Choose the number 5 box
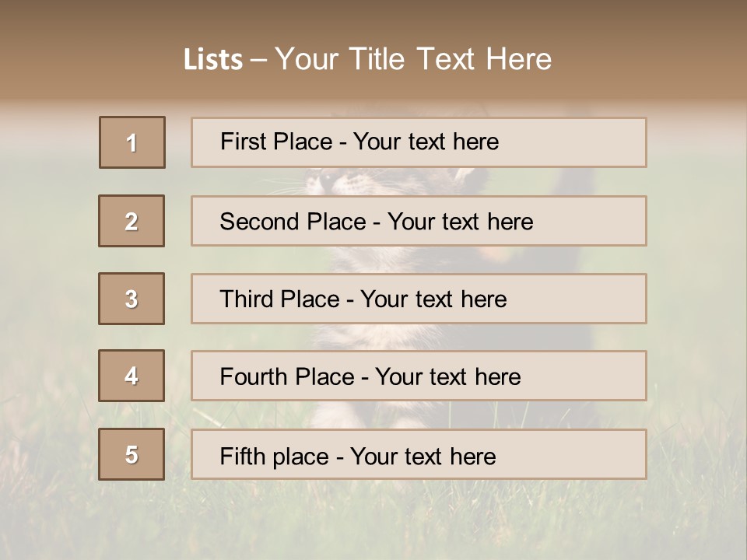 pos(132,454)
